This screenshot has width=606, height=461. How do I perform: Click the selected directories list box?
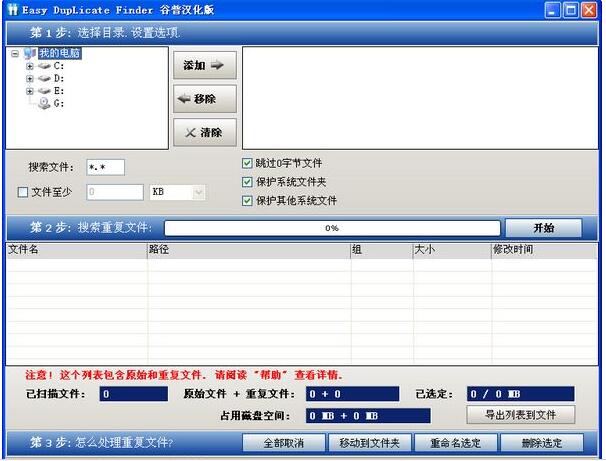pos(420,98)
